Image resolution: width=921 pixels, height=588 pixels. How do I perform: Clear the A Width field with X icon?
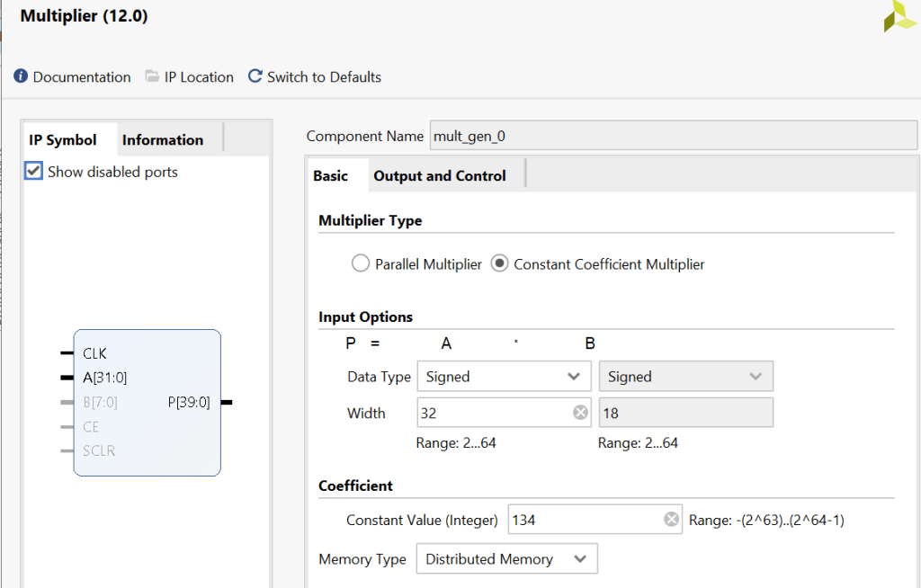point(580,414)
